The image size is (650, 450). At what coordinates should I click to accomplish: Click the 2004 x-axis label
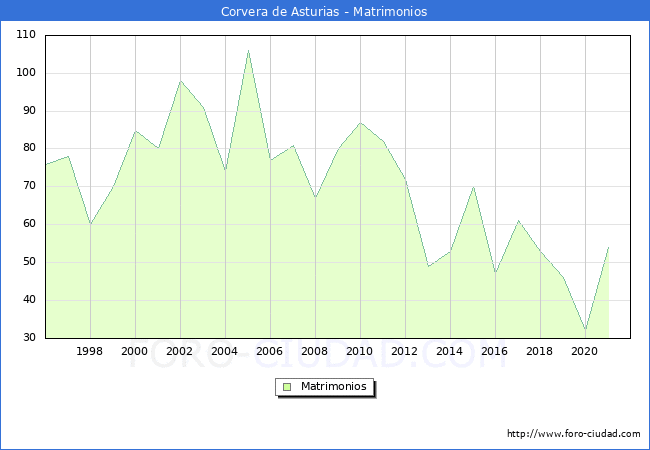coord(224,351)
